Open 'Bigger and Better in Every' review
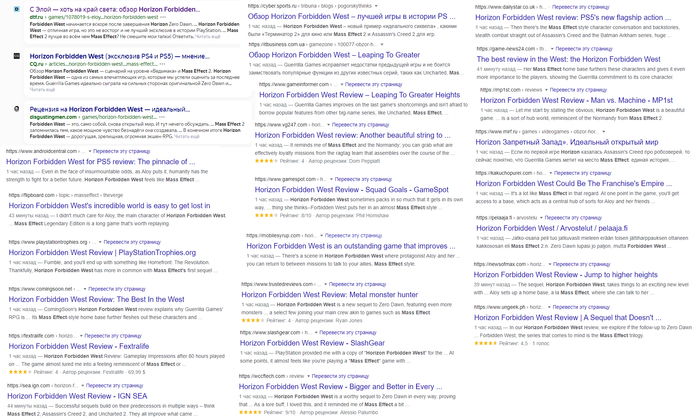The image size is (700, 420). 340,387
